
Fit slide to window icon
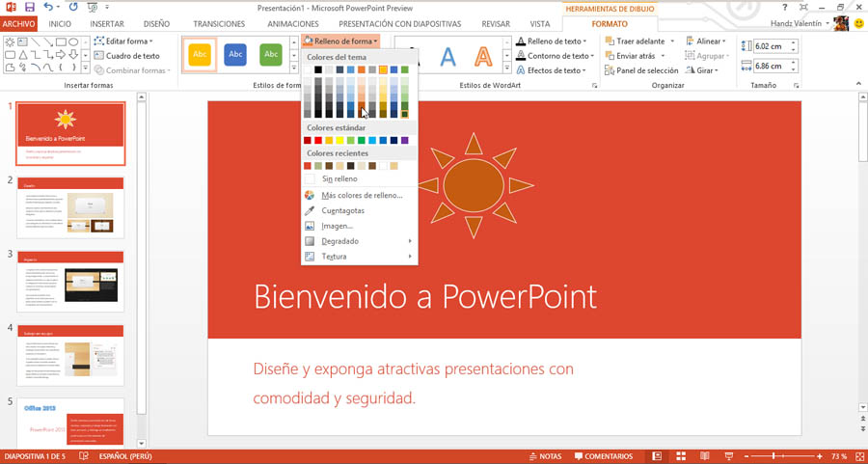(x=858, y=455)
